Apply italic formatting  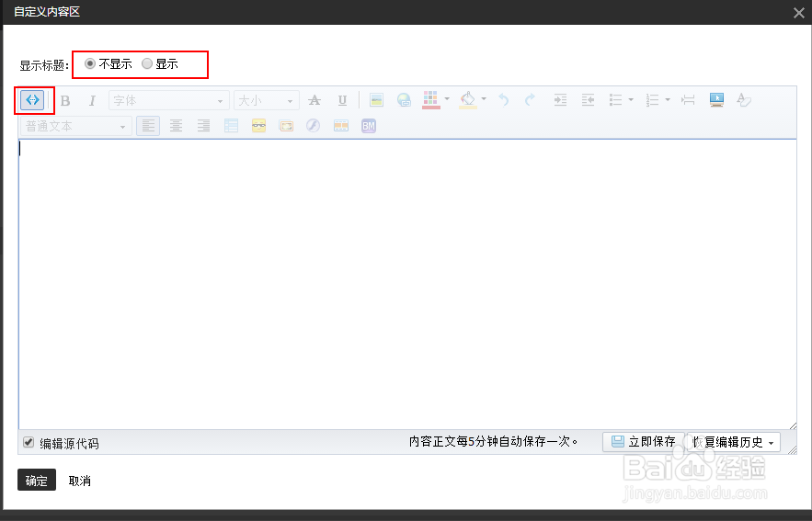click(x=92, y=100)
